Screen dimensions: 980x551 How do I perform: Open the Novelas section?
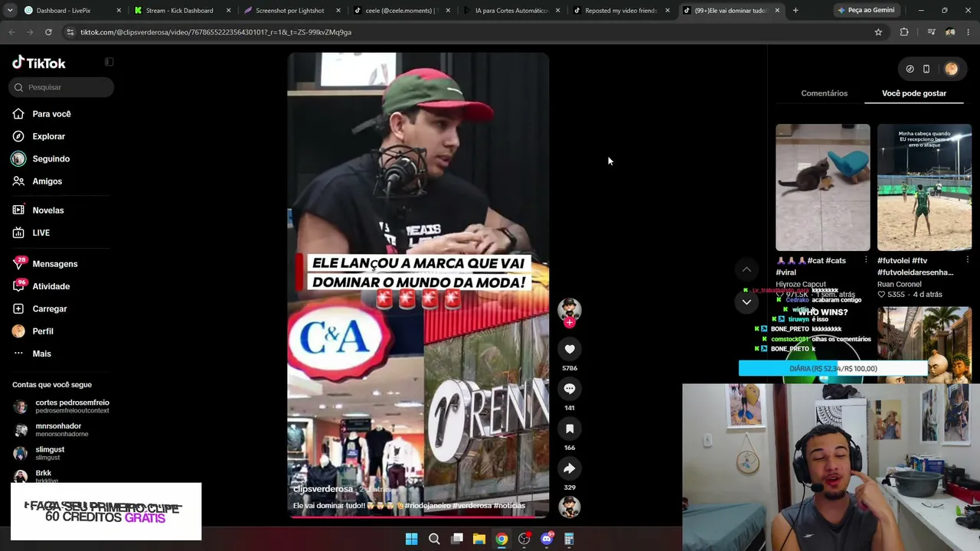coord(47,210)
